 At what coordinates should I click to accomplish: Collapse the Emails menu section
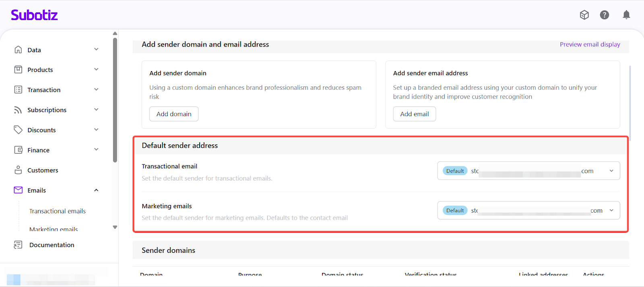pyautogui.click(x=96, y=190)
